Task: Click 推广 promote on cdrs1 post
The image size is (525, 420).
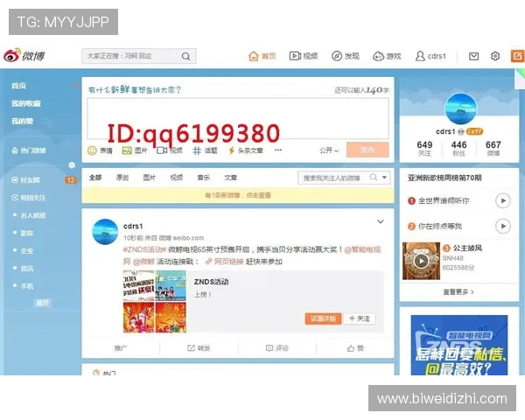Action: [121, 348]
